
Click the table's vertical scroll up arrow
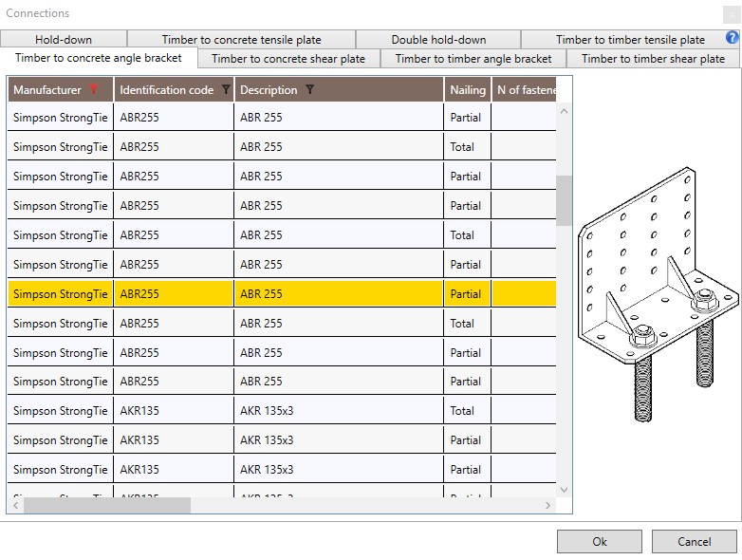564,112
